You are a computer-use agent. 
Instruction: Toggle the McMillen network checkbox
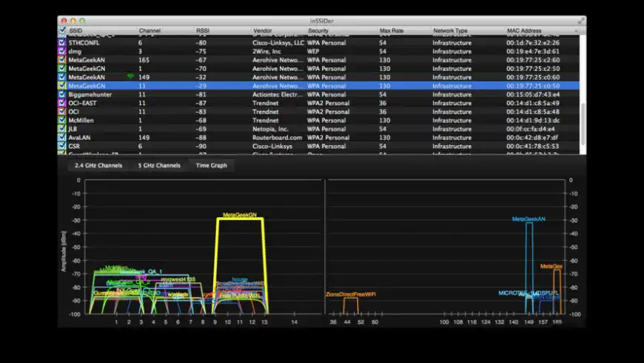(62, 120)
